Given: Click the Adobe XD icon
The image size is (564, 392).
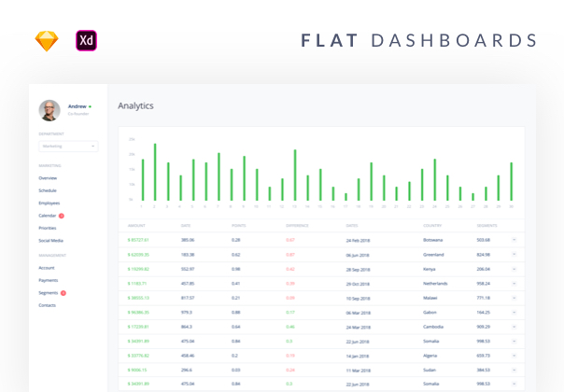Looking at the screenshot, I should click(87, 41).
